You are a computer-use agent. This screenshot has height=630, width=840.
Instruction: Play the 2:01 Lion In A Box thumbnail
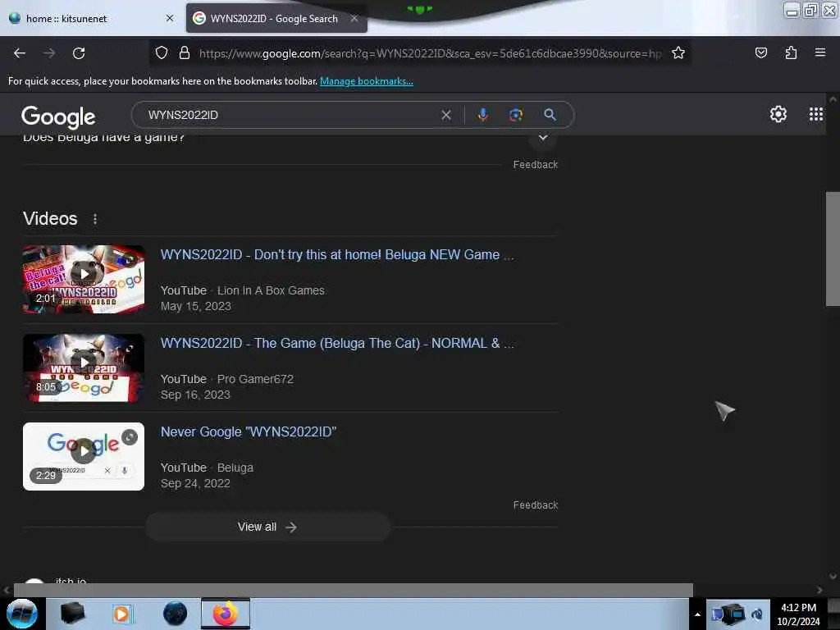pos(84,279)
